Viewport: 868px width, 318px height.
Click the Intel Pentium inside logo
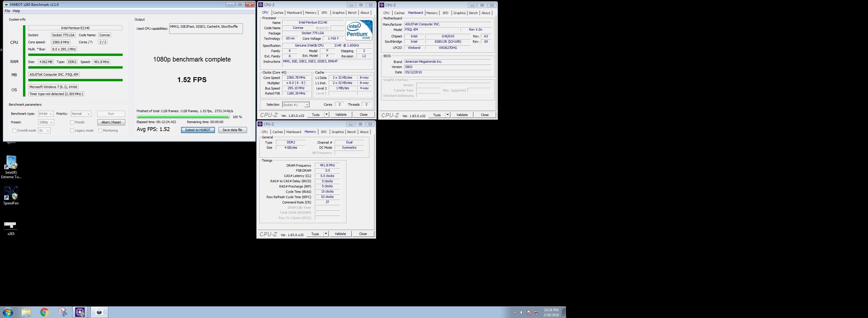359,30
